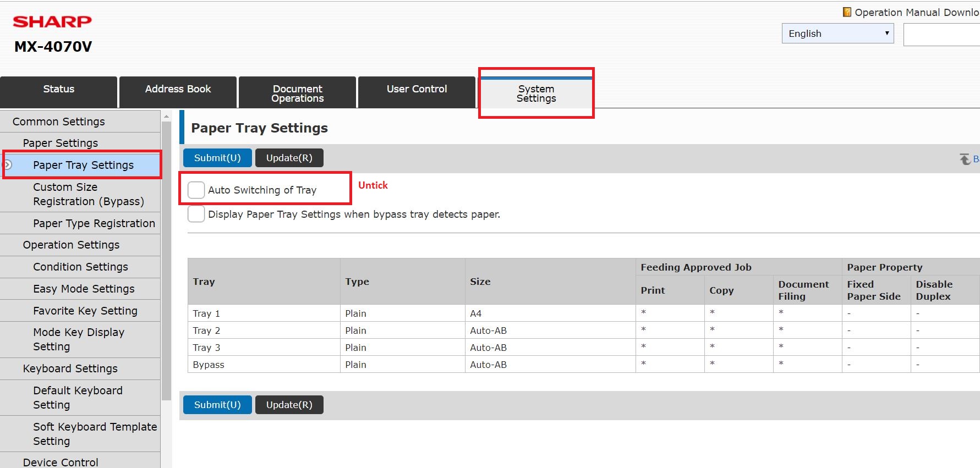Expand Operation Settings in the sidebar

[x=71, y=245]
